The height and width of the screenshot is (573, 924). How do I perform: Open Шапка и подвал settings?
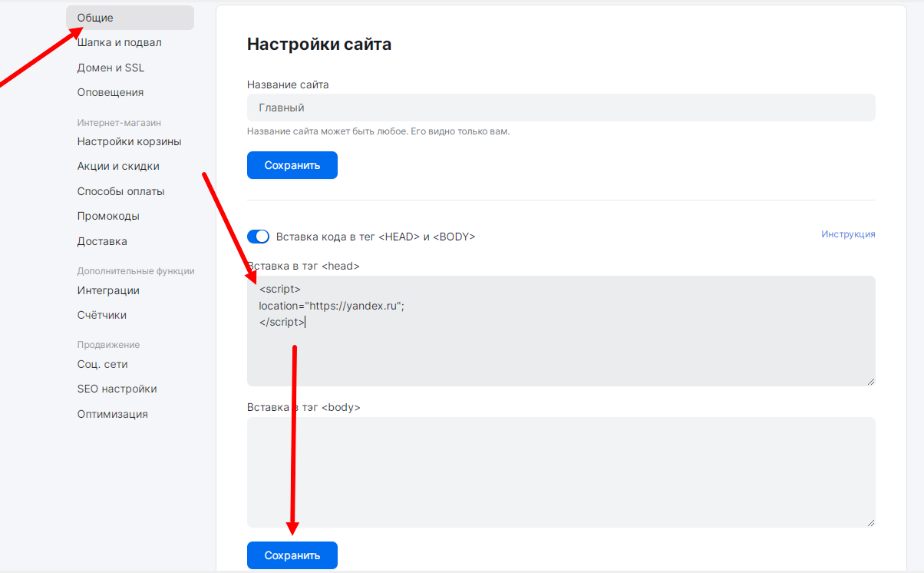tap(119, 42)
